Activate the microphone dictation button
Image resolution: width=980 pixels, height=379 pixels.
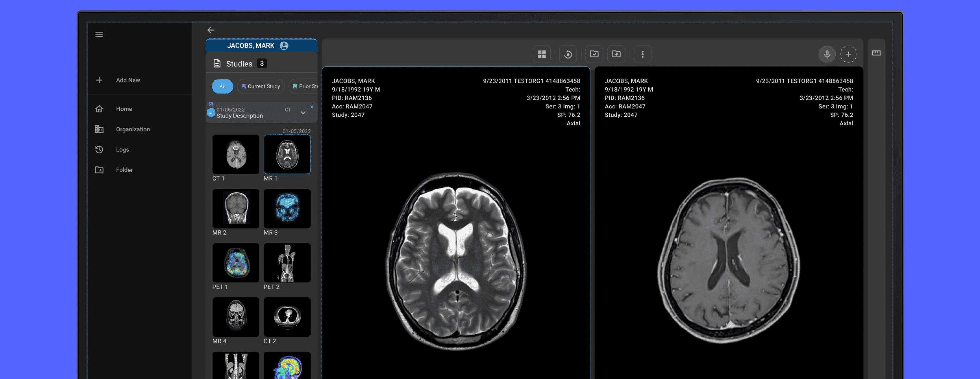pos(827,54)
